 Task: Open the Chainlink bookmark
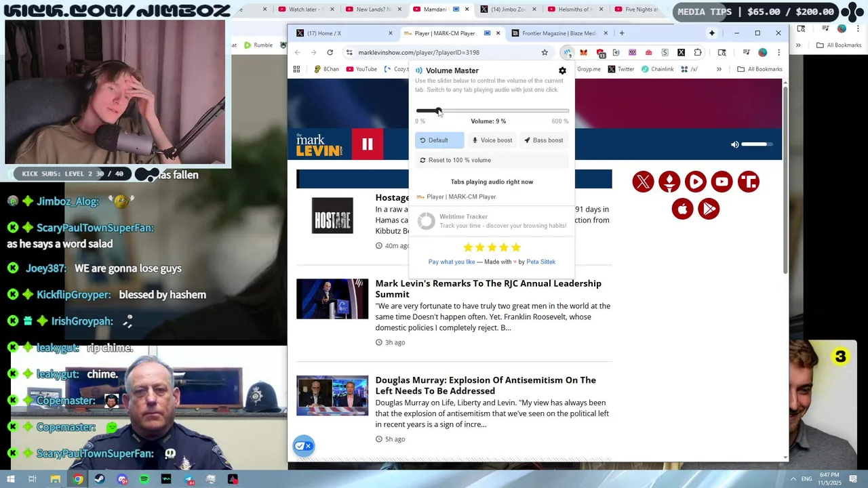point(657,69)
